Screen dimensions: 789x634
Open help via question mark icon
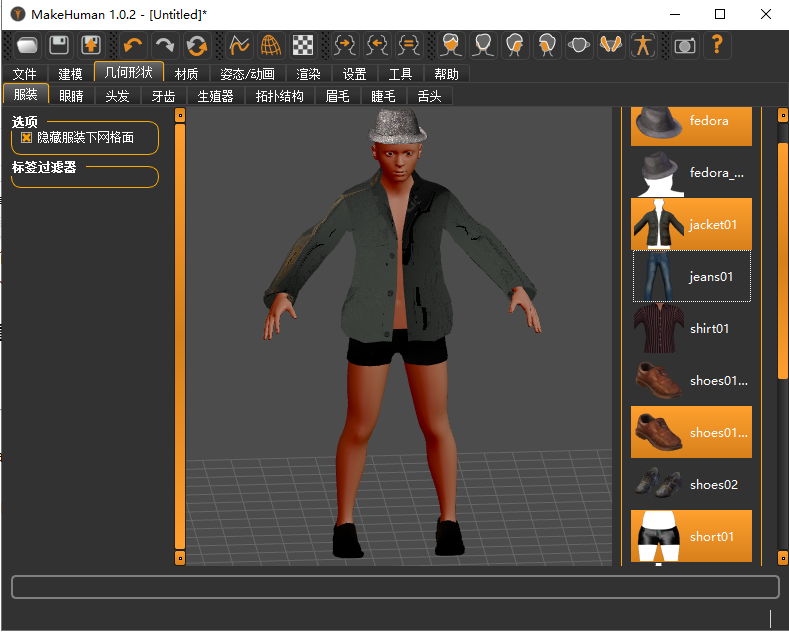(x=716, y=45)
